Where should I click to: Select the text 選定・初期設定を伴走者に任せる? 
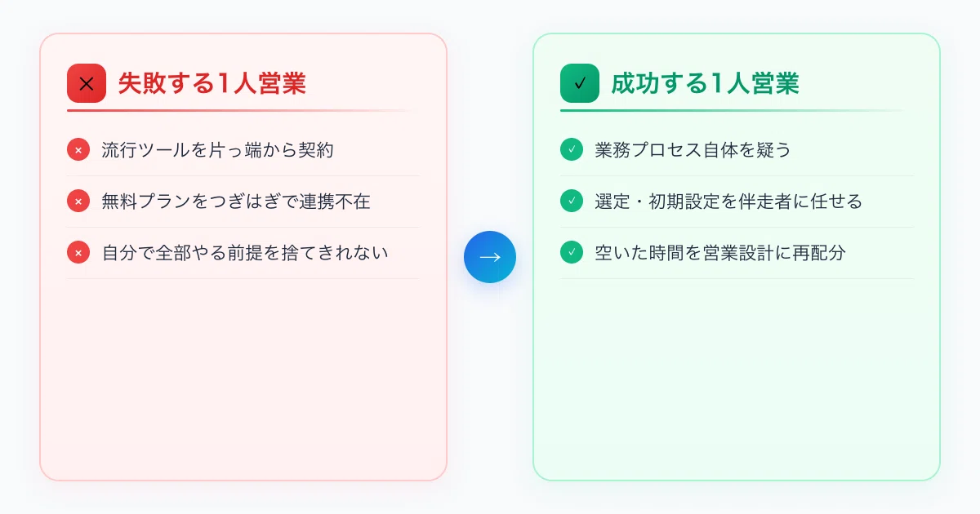[x=728, y=201]
